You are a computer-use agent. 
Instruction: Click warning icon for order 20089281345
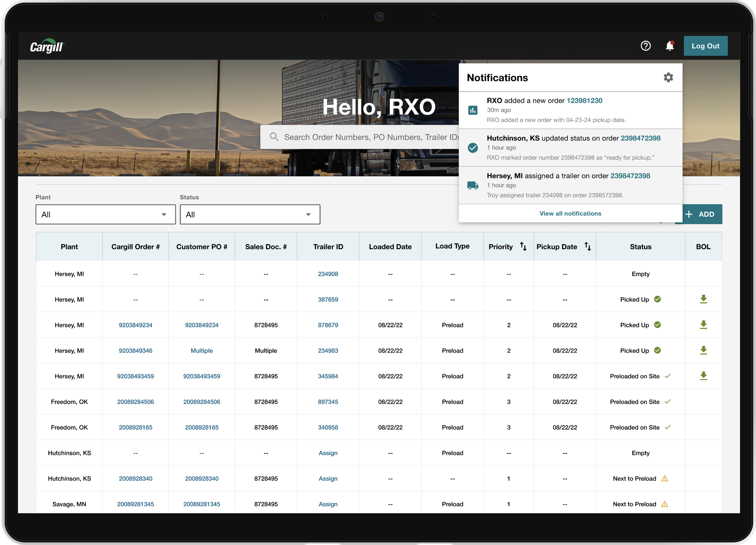(x=665, y=504)
